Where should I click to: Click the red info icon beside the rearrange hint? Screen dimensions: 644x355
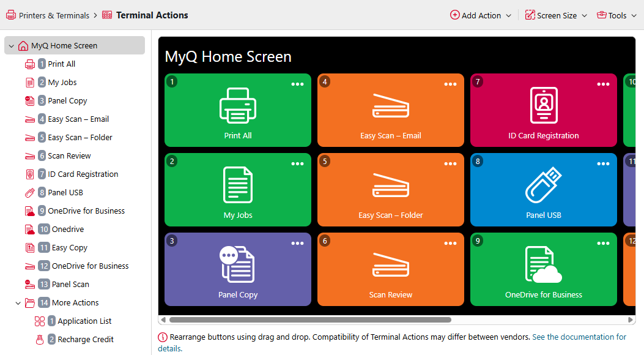(163, 337)
